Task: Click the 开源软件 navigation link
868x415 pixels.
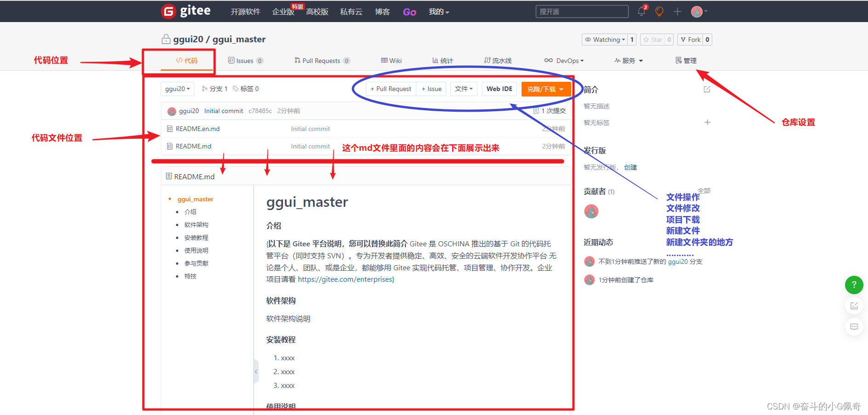Action: [245, 11]
